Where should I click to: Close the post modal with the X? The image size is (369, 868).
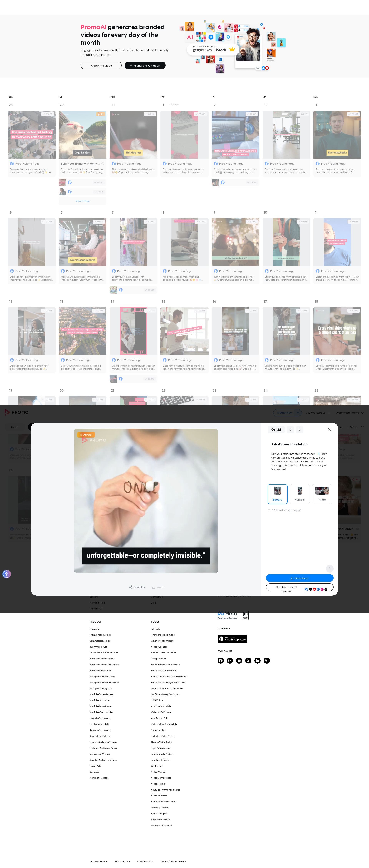coord(330,430)
